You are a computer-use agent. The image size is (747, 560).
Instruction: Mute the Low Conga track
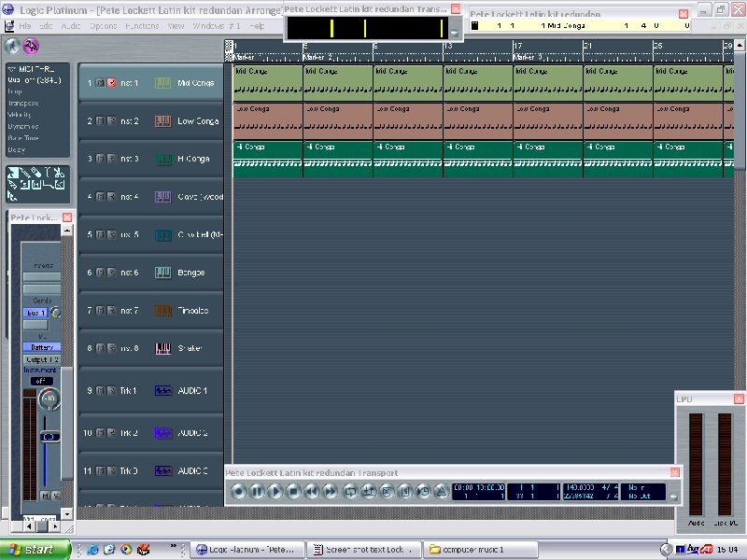coord(100,121)
